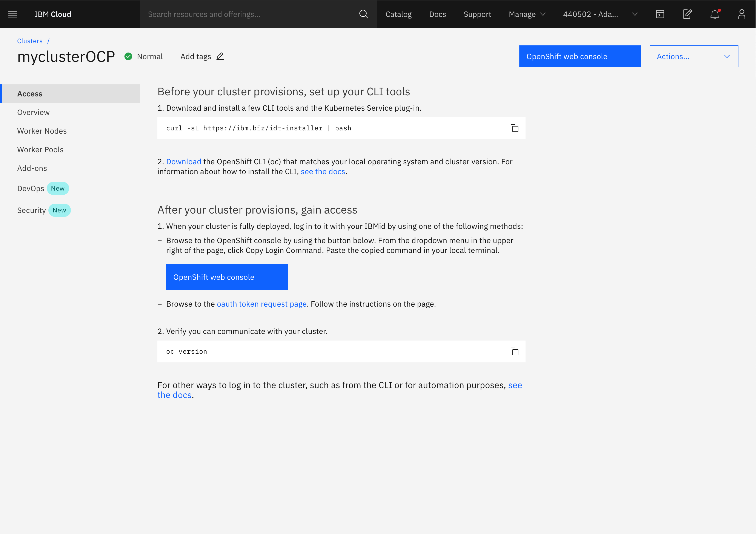
Task: Expand the Manage dropdown
Action: point(527,14)
